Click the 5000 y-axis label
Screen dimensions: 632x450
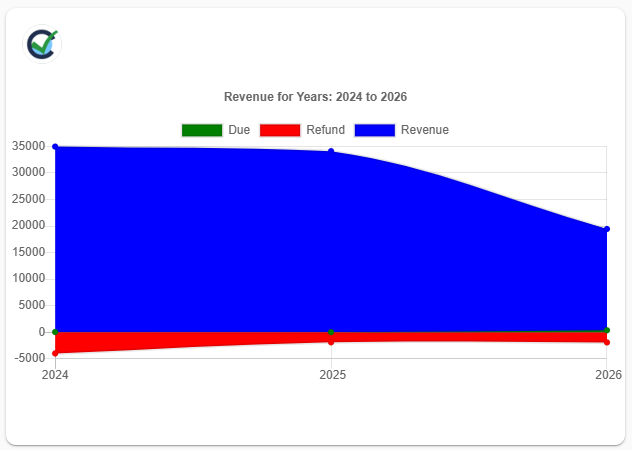32,305
